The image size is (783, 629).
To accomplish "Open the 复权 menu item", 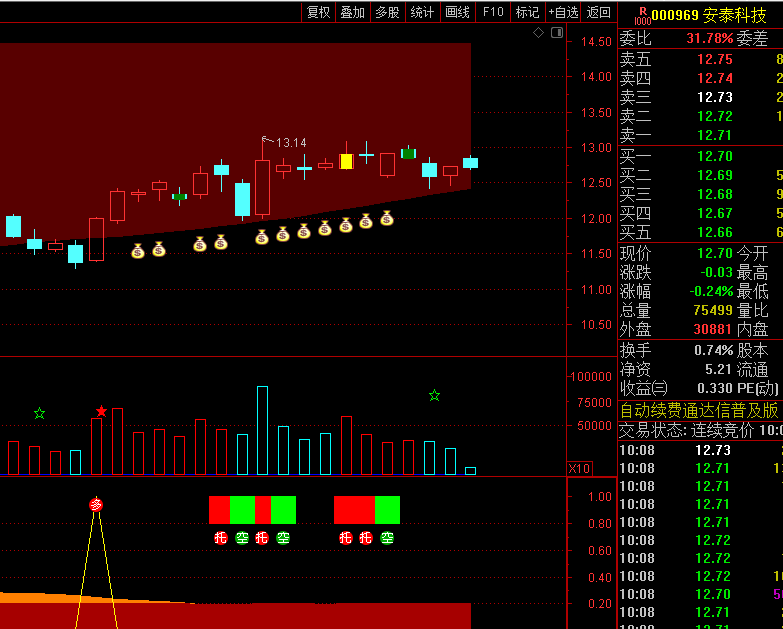I will tap(319, 12).
